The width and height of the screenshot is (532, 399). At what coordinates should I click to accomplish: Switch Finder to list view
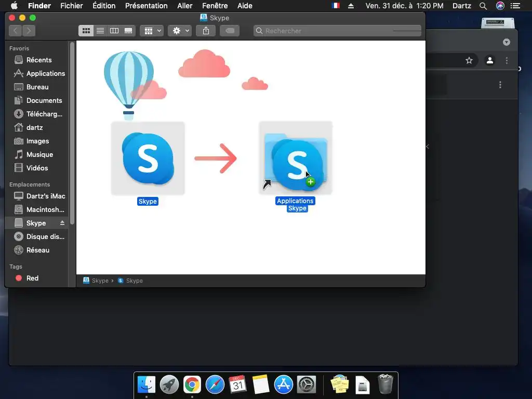(100, 31)
